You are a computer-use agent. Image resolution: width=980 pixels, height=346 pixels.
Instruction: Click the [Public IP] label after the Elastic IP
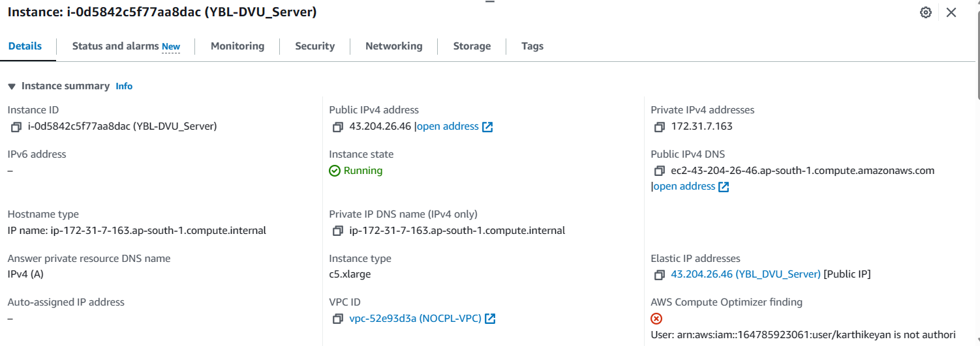point(847,274)
